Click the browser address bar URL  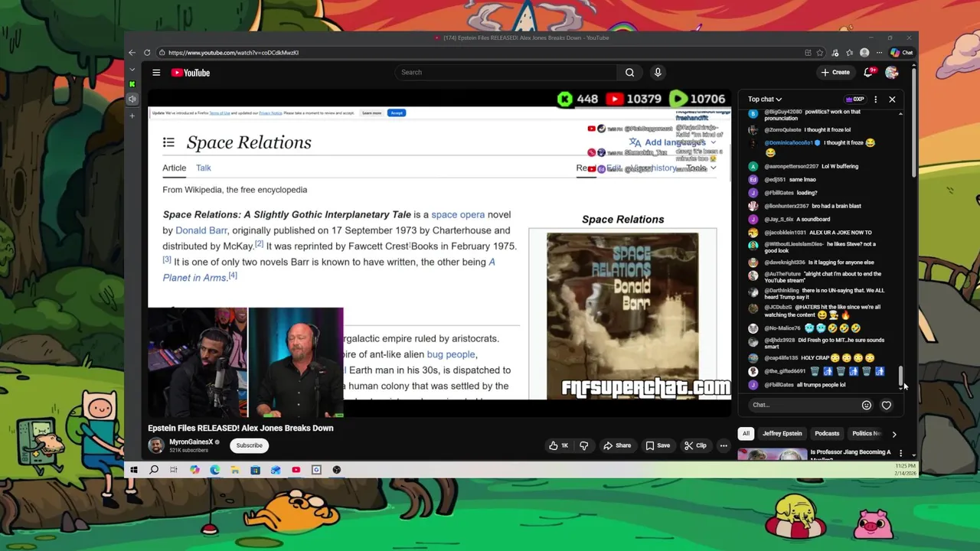(x=234, y=53)
